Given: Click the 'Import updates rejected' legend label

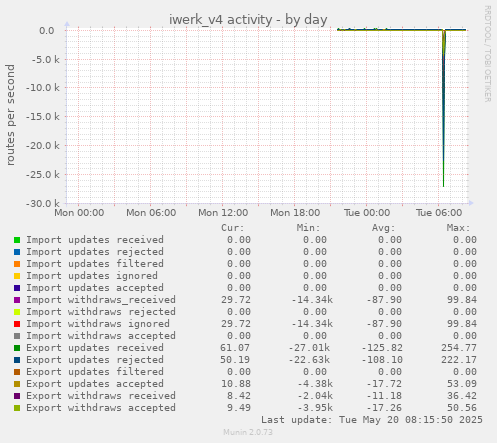Looking at the screenshot, I should point(95,252).
